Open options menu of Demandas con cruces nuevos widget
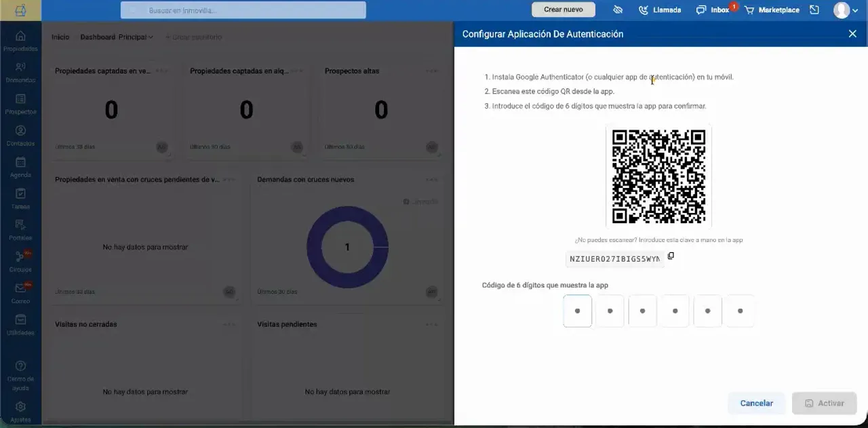 (432, 179)
